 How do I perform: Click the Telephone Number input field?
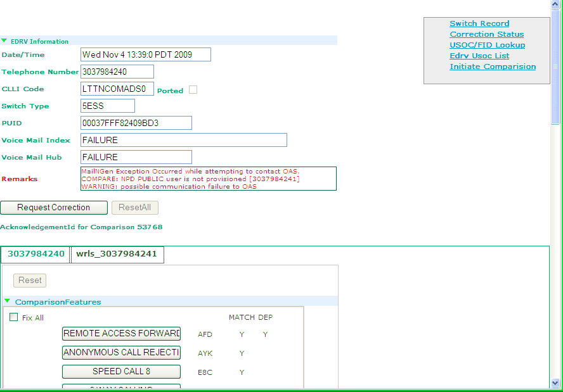pyautogui.click(x=117, y=72)
